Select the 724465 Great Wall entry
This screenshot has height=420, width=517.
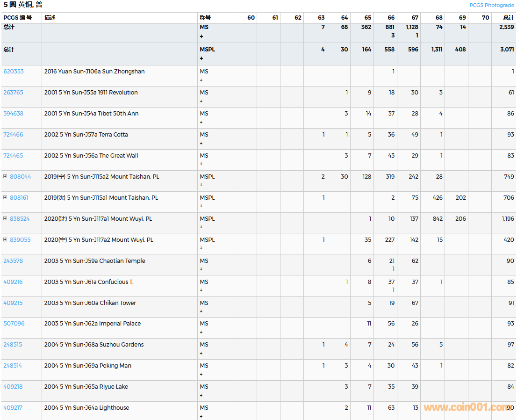tap(13, 156)
